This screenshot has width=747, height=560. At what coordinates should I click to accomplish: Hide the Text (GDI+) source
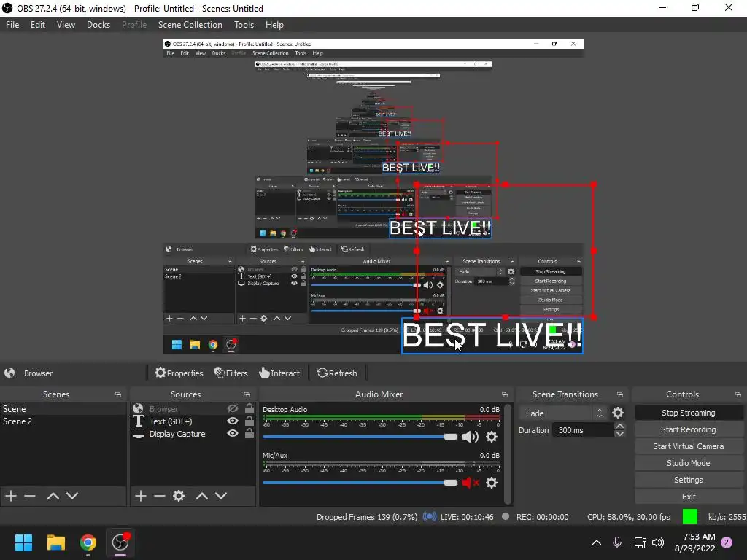point(233,421)
